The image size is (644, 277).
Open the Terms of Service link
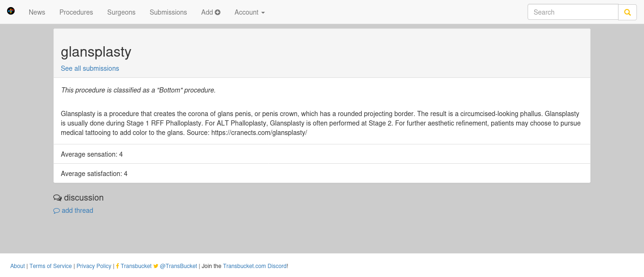[50, 266]
